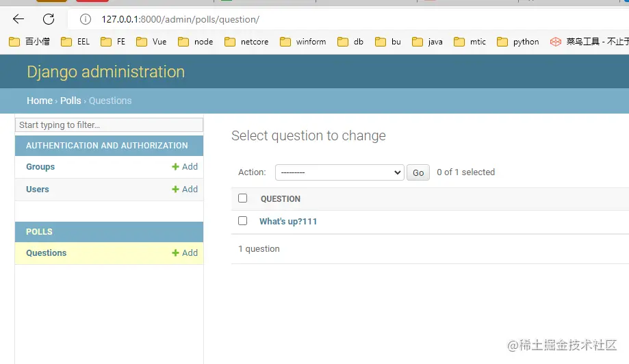Click the browser back arrow
This screenshot has height=364, width=629.
[18, 19]
